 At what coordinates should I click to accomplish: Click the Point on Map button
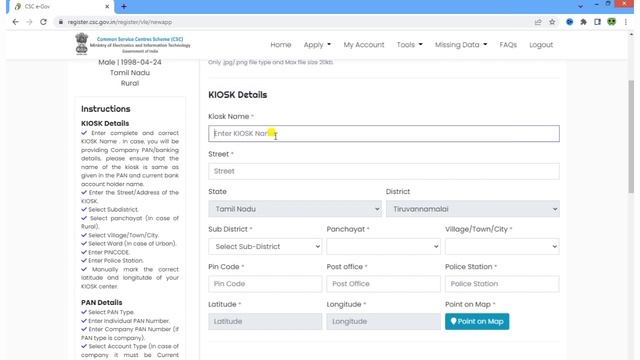477,321
